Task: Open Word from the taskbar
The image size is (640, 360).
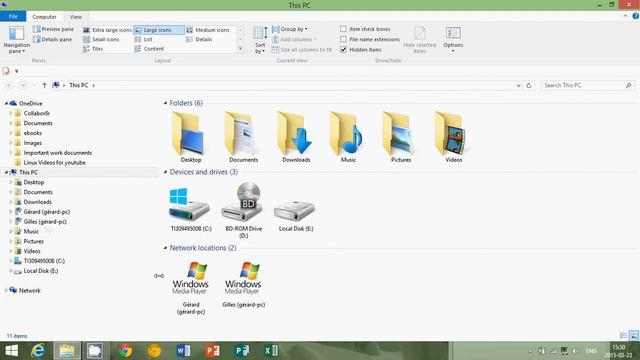Action: tap(183, 351)
